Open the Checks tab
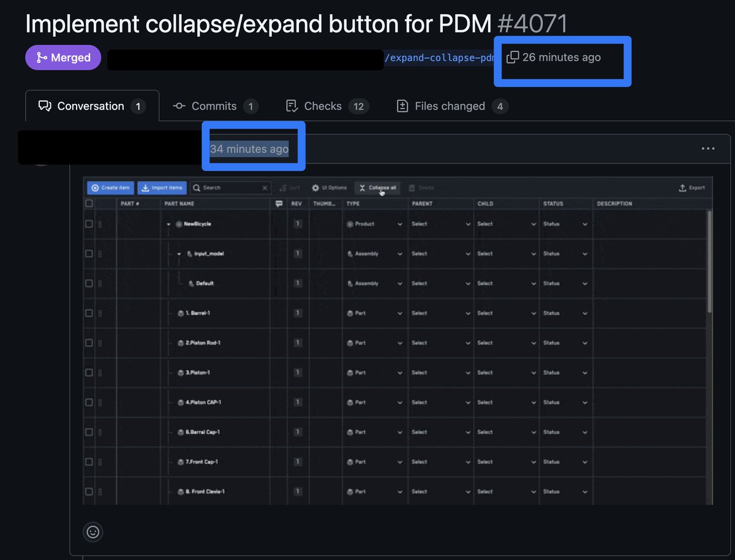The image size is (735, 560). (326, 106)
